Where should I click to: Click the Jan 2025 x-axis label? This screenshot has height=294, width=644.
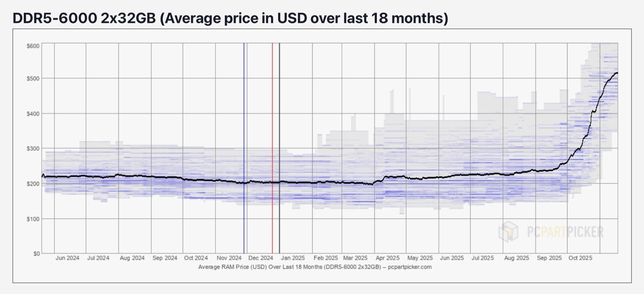pyautogui.click(x=293, y=258)
